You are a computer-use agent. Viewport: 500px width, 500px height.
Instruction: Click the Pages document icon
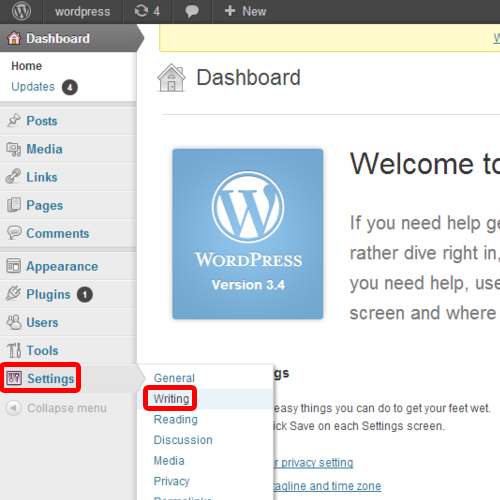pyautogui.click(x=14, y=205)
